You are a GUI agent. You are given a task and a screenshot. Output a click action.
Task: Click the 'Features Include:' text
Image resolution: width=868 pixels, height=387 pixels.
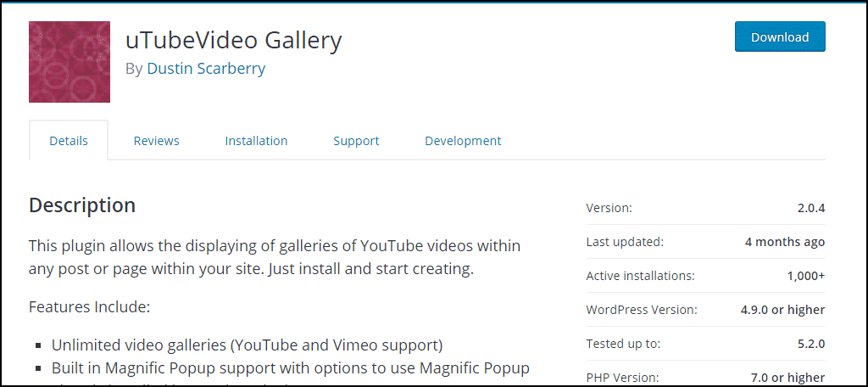click(x=89, y=306)
